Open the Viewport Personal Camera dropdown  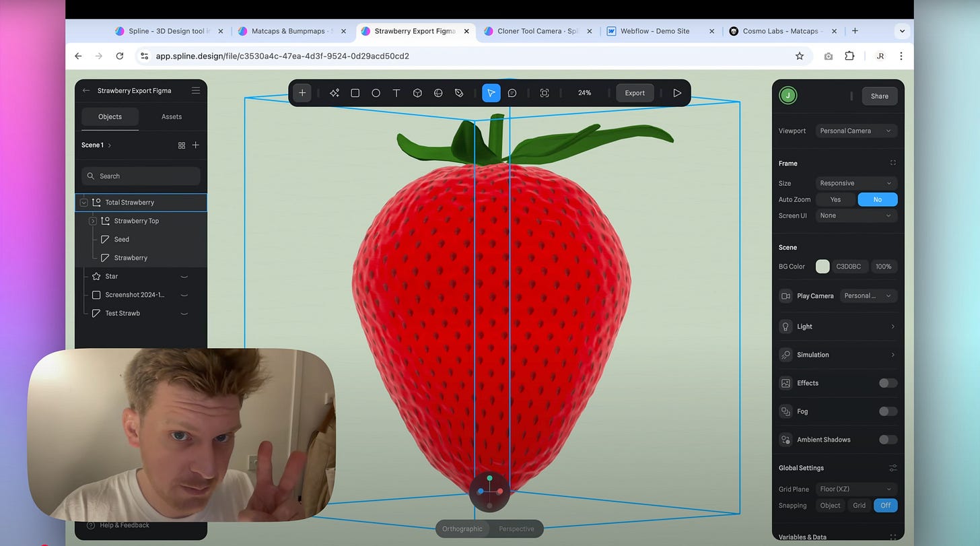[855, 131]
